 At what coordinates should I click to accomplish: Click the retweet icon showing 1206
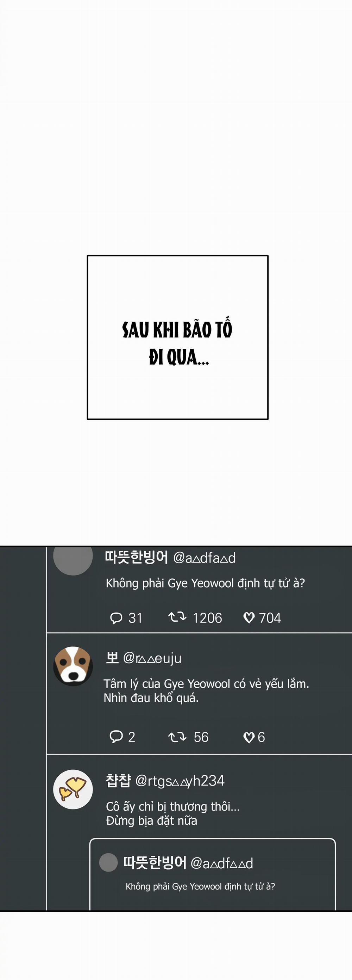(177, 617)
